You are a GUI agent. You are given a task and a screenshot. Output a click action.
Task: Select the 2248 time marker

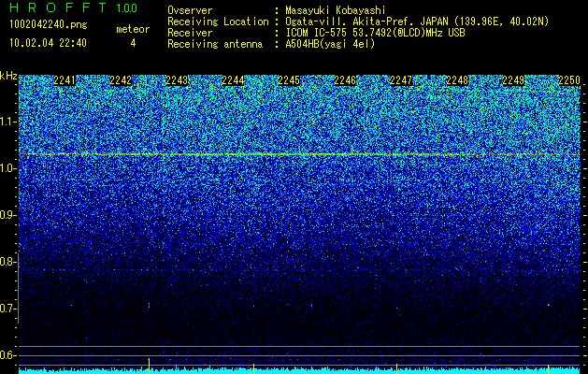point(457,80)
